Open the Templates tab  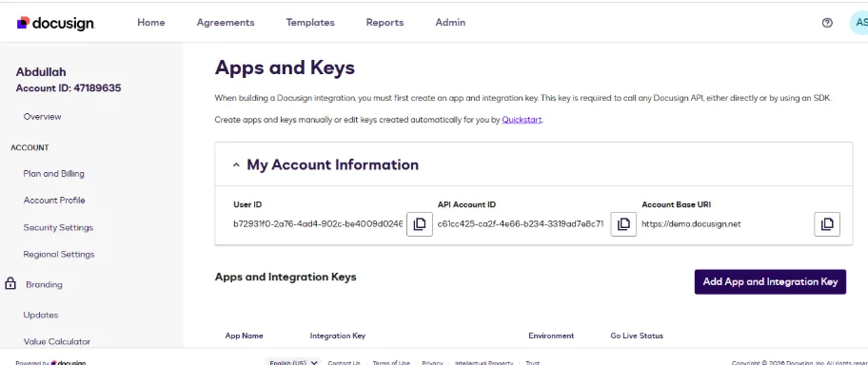tap(310, 23)
